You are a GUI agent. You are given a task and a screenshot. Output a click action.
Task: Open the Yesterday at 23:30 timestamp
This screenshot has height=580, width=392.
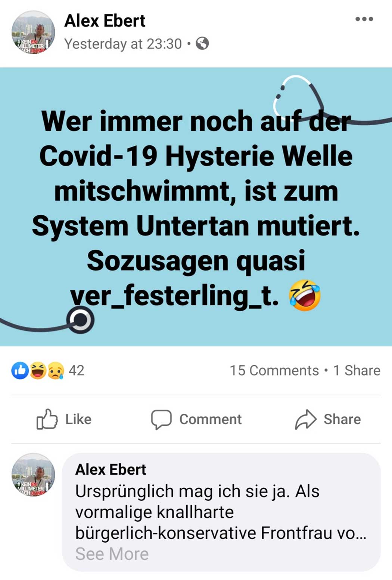click(123, 44)
